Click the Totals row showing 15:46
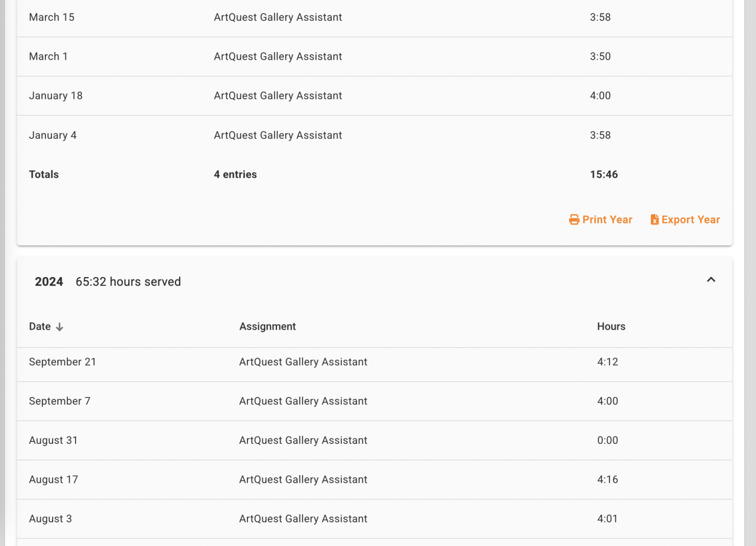 click(374, 174)
